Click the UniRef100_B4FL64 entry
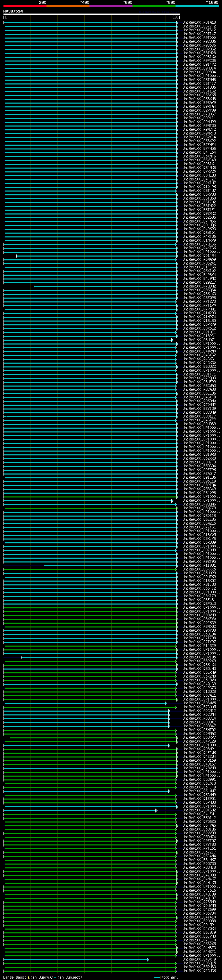The height and width of the screenshot is (980, 222). (x=199, y=153)
